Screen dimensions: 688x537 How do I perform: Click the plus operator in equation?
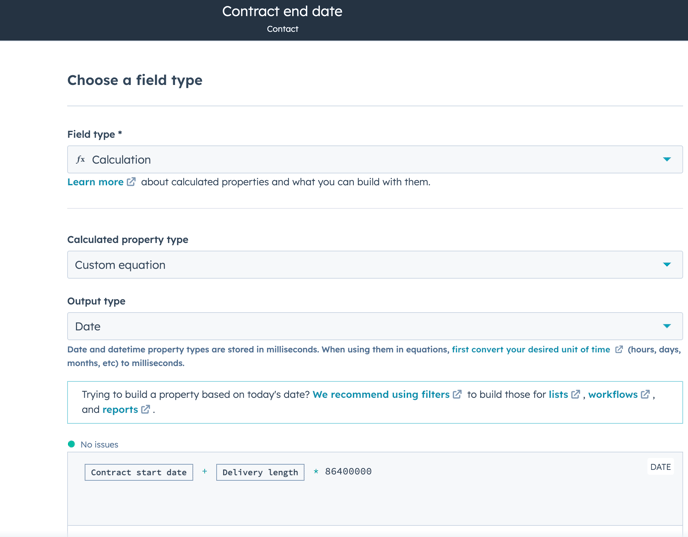(x=204, y=472)
